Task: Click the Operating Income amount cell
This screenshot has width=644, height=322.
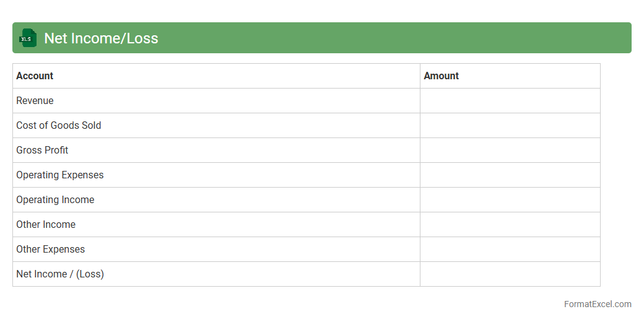Action: (510, 200)
